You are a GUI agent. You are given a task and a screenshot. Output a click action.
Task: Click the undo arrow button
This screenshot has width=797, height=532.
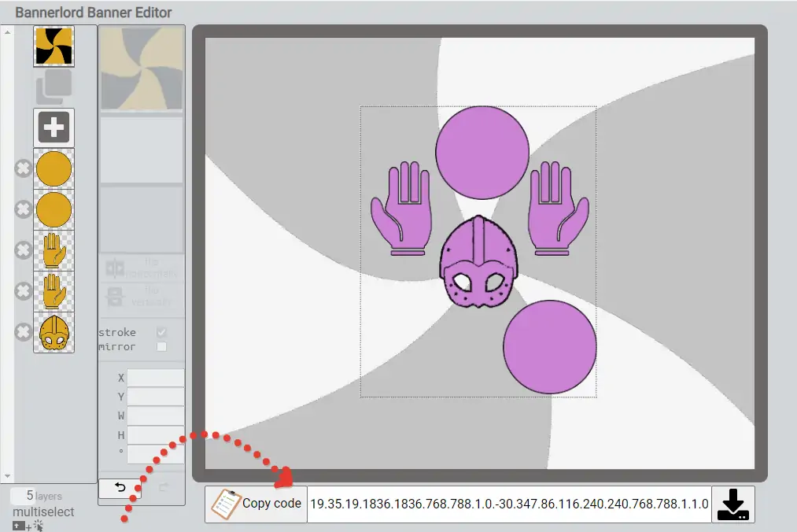[120, 488]
